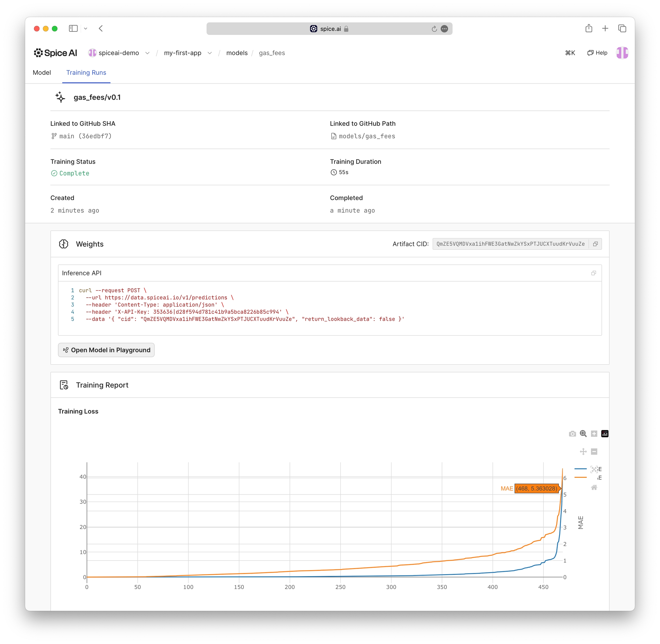Select the chart pan arrows tool

click(x=583, y=452)
